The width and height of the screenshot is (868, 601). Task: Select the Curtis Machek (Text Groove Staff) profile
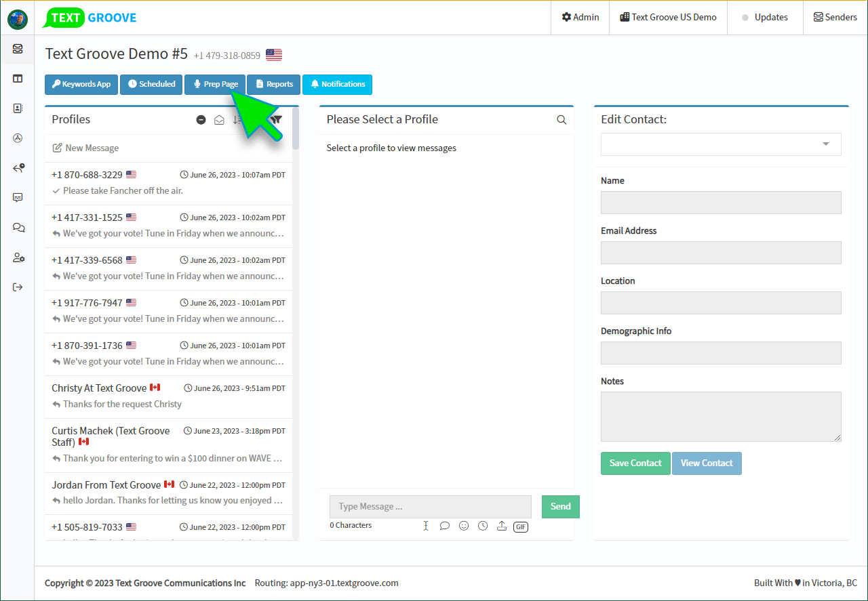click(168, 445)
